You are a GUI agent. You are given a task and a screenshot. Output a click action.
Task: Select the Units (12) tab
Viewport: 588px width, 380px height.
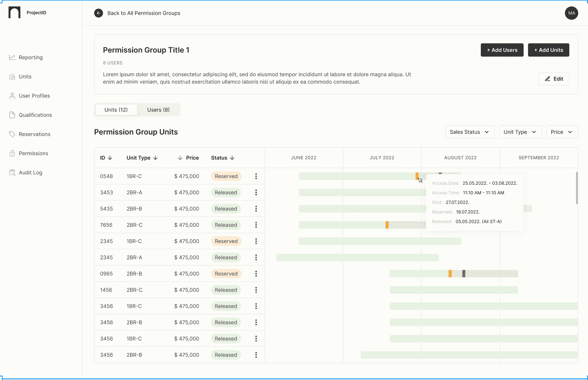pos(116,109)
